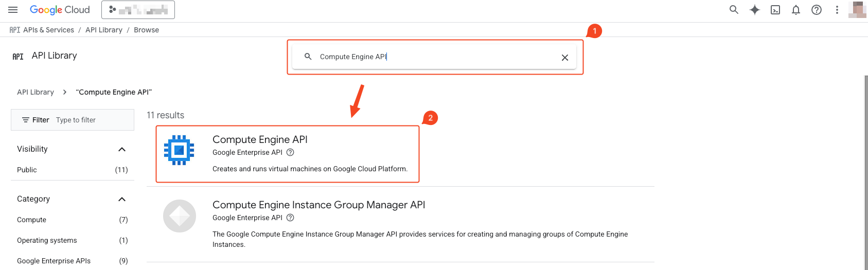This screenshot has height=270, width=868.
Task: Open the project selector dropdown
Action: [x=138, y=10]
